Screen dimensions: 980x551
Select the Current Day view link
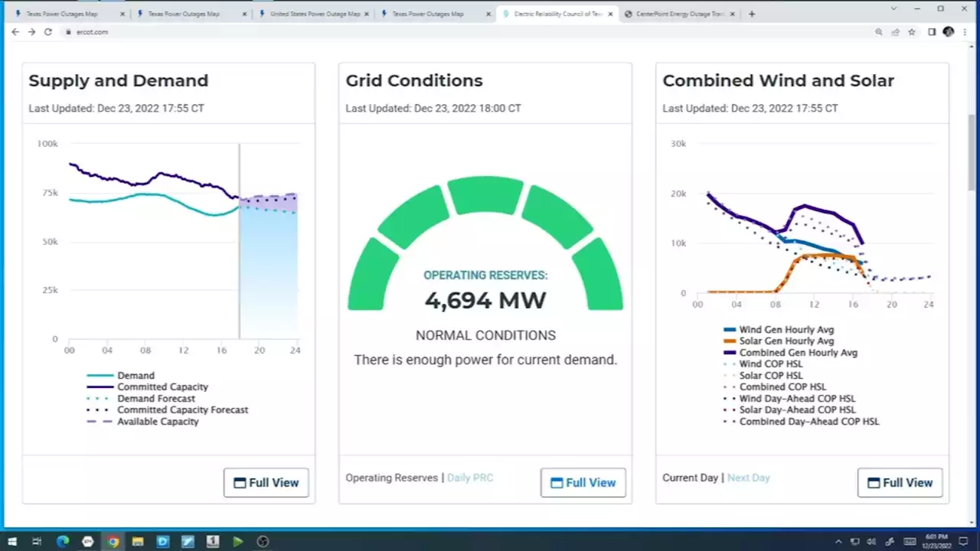[690, 478]
